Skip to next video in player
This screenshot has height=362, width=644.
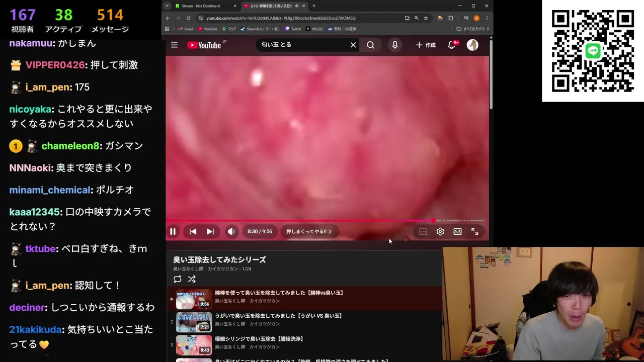click(x=210, y=232)
